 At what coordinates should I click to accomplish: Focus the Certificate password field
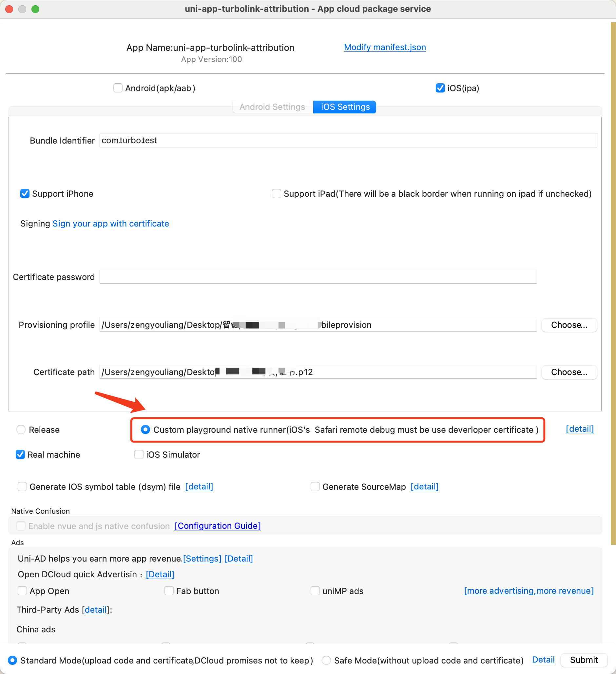[x=318, y=277]
